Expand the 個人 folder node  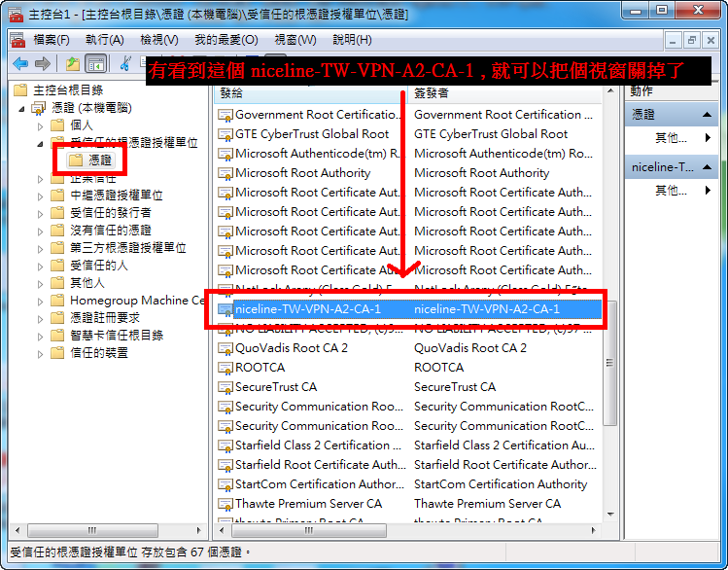(x=40, y=125)
